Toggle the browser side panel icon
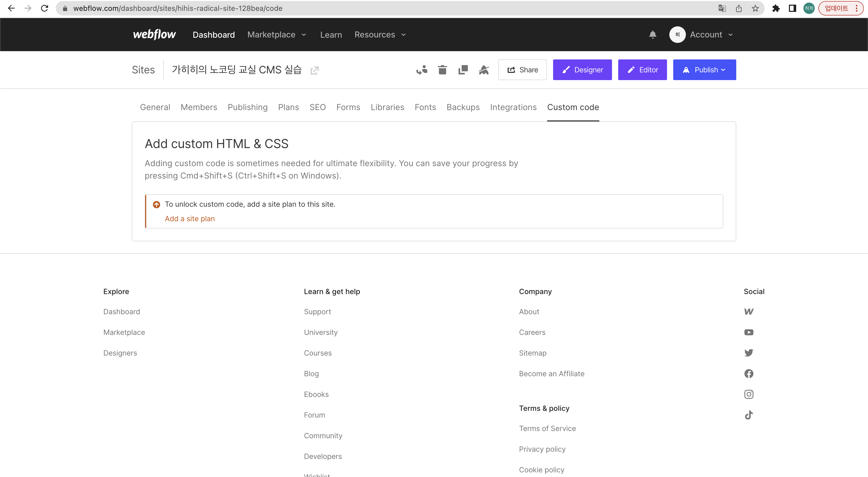868x477 pixels. pyautogui.click(x=792, y=8)
